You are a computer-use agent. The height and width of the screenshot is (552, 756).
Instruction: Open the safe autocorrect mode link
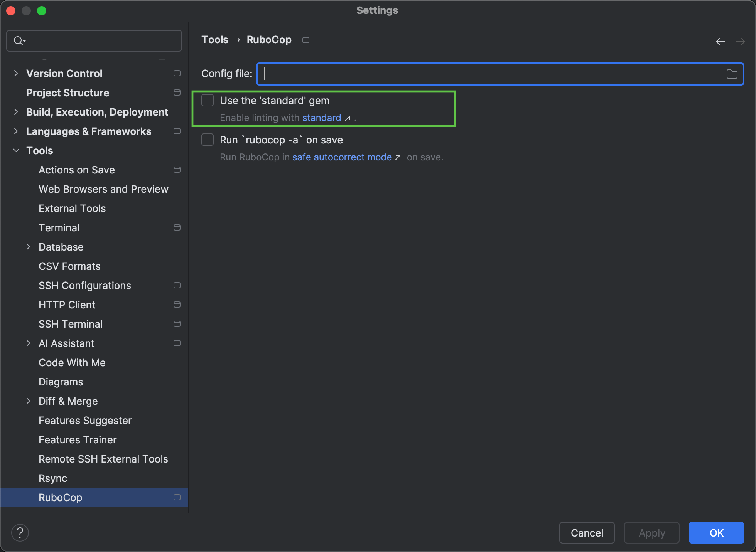(x=342, y=157)
